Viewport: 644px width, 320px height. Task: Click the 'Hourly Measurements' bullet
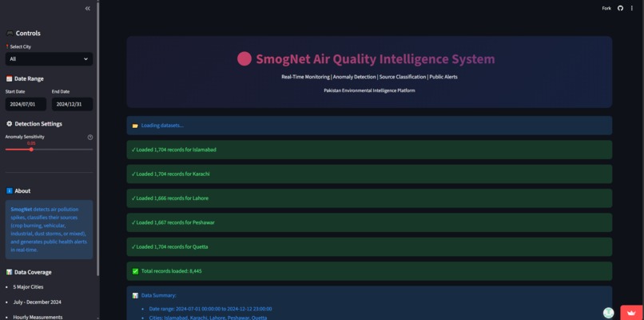pos(38,317)
